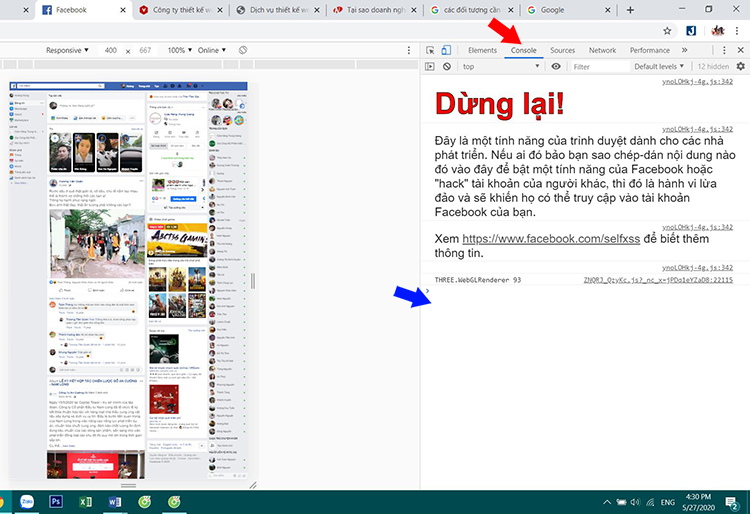Open Excel from the taskbar
Image resolution: width=750 pixels, height=514 pixels.
coord(85,502)
